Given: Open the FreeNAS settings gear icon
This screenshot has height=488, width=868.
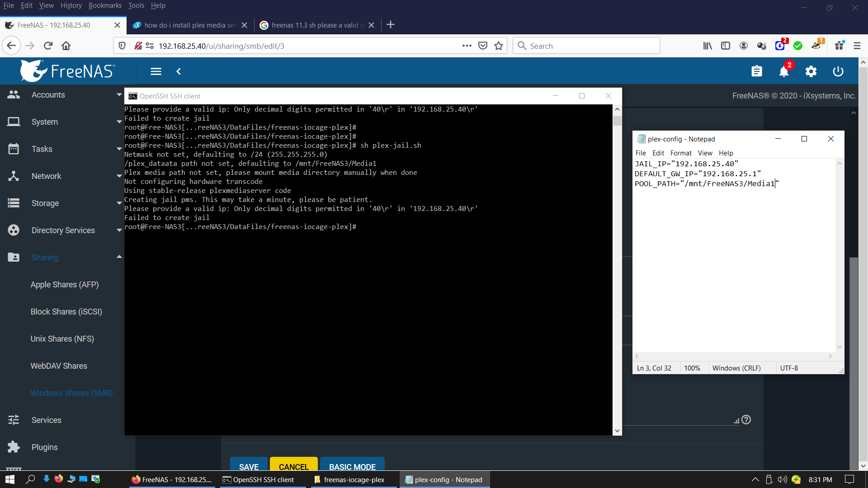Looking at the screenshot, I should coord(811,71).
